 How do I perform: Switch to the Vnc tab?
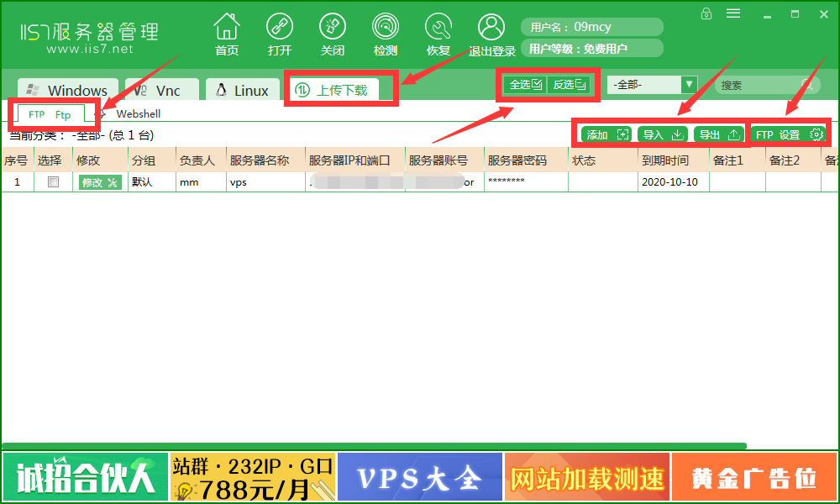point(162,90)
